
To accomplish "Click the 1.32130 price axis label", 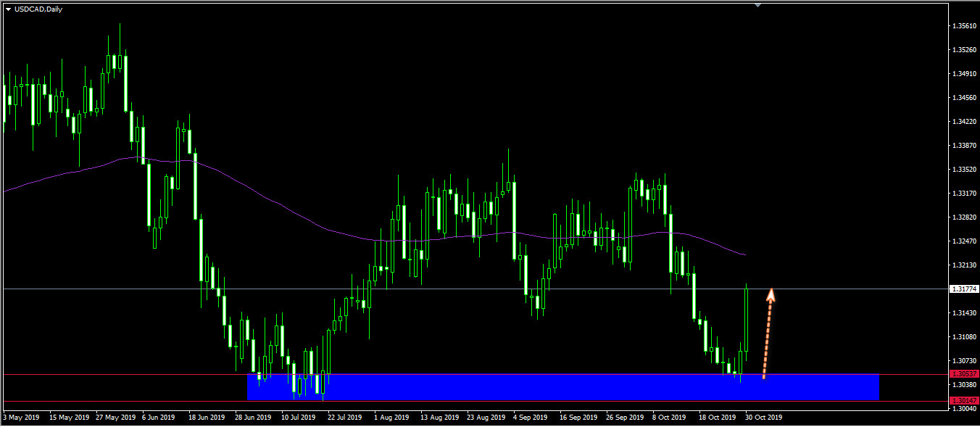I will (964, 265).
